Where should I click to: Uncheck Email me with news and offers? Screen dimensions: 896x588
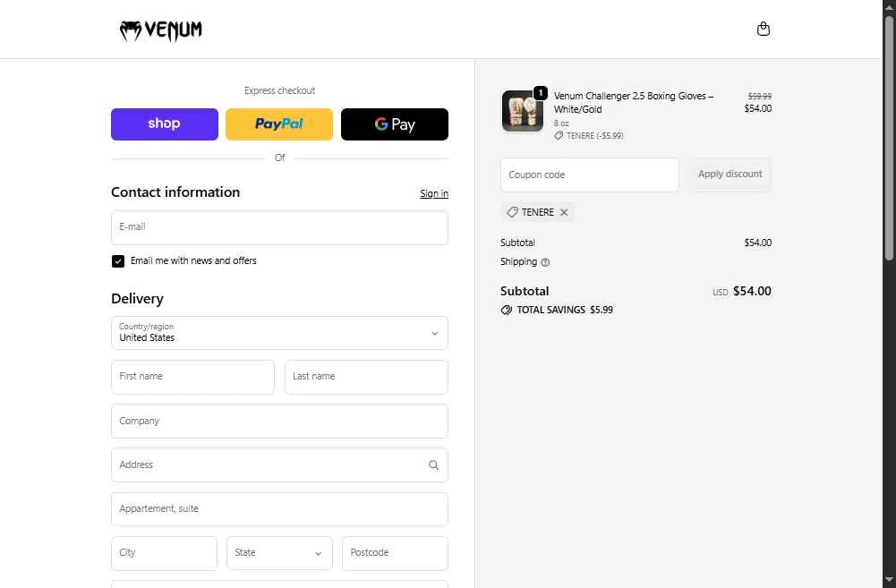tap(118, 261)
